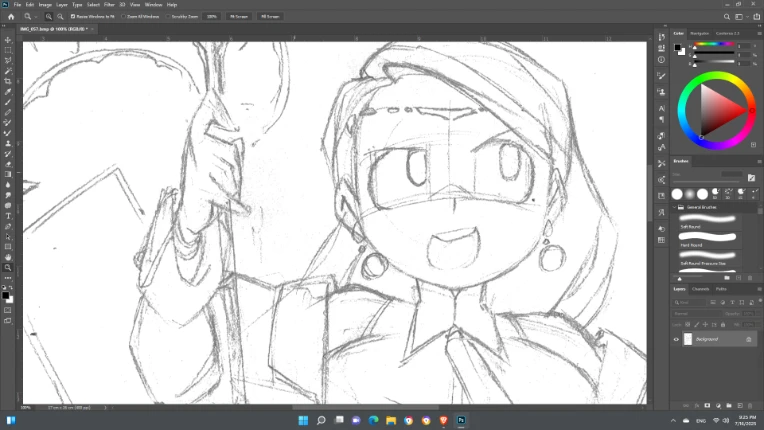Select the Crop tool
This screenshot has width=764, height=430.
click(8, 81)
